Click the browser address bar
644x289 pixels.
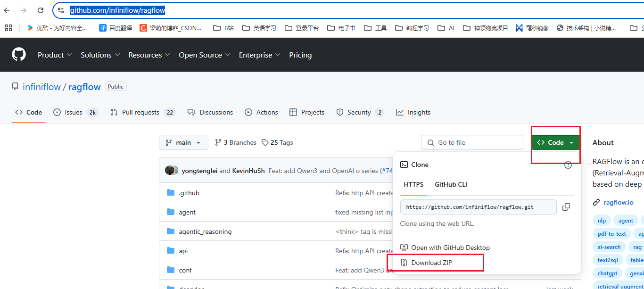(349, 10)
